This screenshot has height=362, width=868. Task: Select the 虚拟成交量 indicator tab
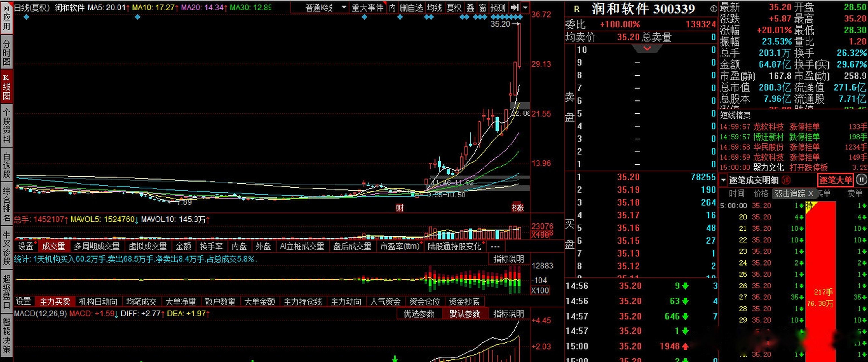[x=148, y=246]
